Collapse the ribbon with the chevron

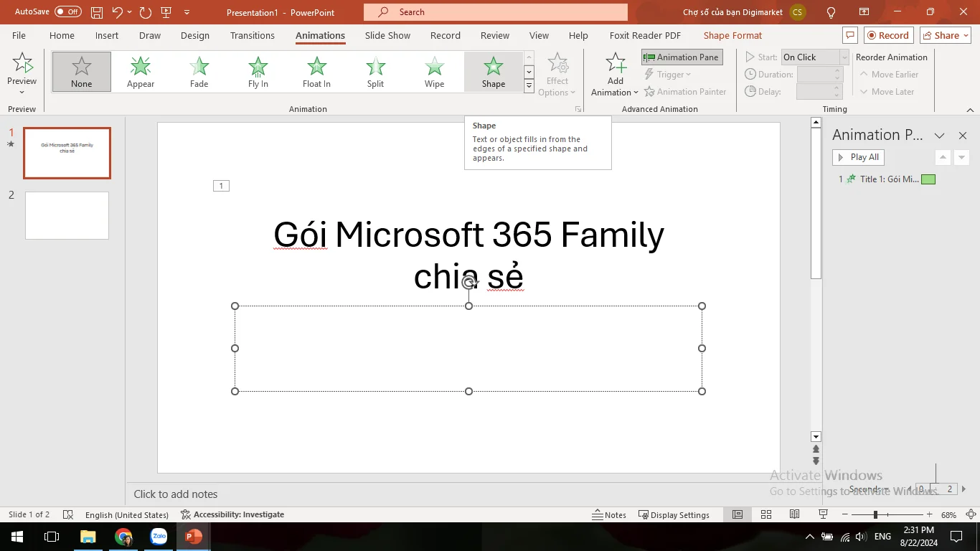971,110
